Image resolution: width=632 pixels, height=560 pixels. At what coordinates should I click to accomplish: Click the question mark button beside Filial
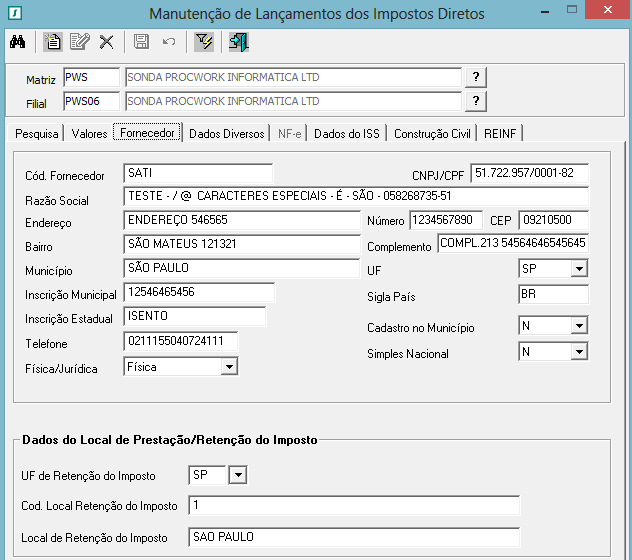pos(476,101)
